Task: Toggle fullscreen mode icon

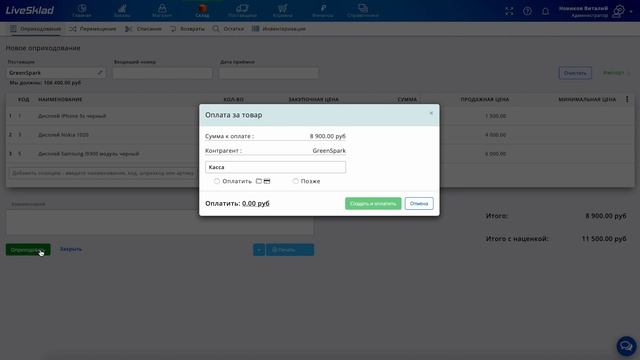Action: [x=509, y=11]
